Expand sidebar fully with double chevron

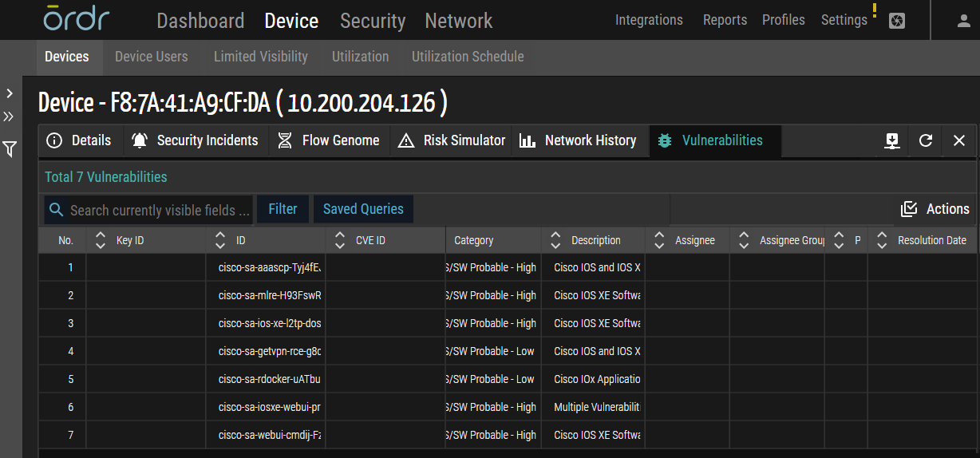pyautogui.click(x=10, y=117)
